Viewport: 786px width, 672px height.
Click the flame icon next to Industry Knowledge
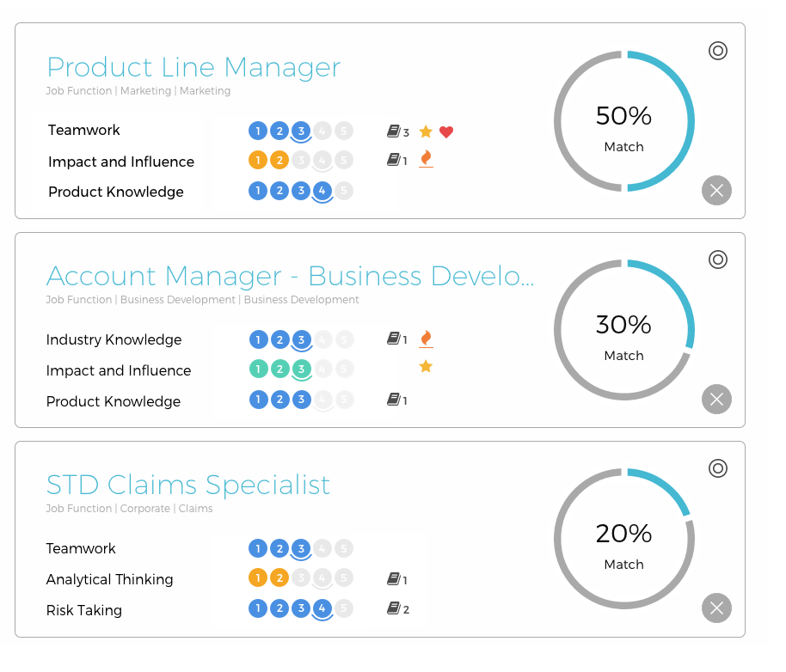tap(426, 339)
